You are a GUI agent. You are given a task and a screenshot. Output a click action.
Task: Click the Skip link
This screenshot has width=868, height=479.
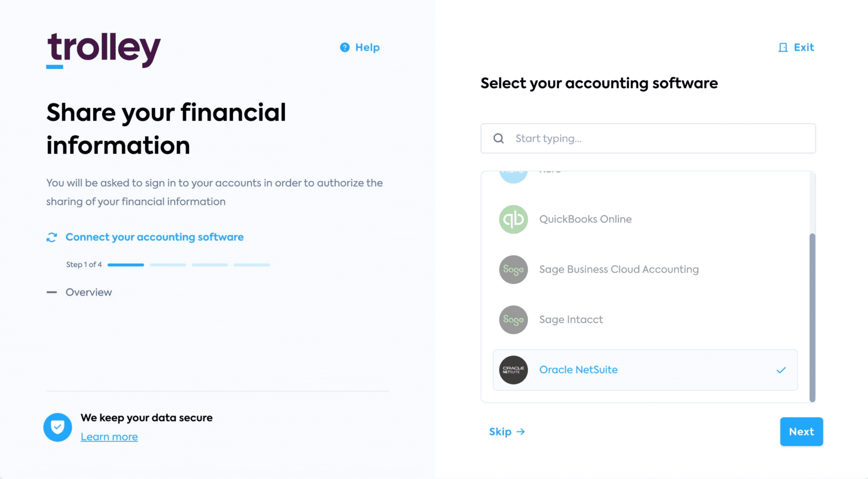(x=500, y=431)
